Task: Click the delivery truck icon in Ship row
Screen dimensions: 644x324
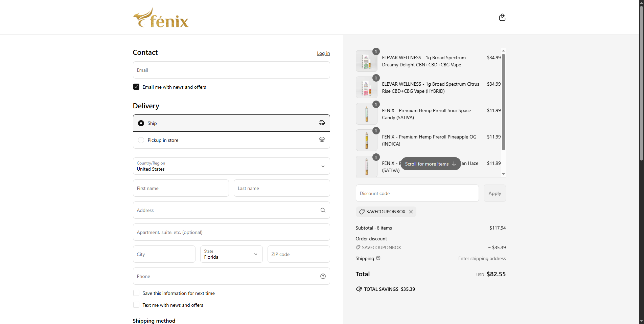Action: (322, 123)
